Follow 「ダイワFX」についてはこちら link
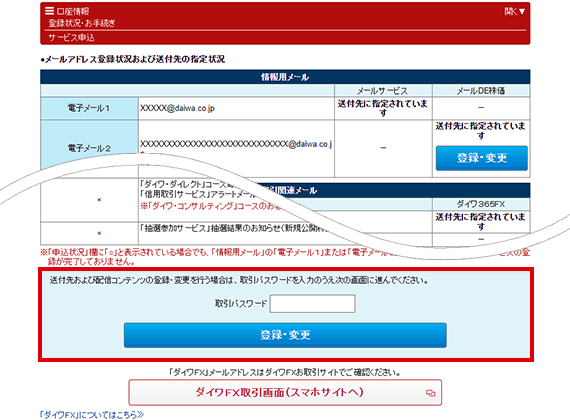The height and width of the screenshot is (420, 570). tap(92, 415)
